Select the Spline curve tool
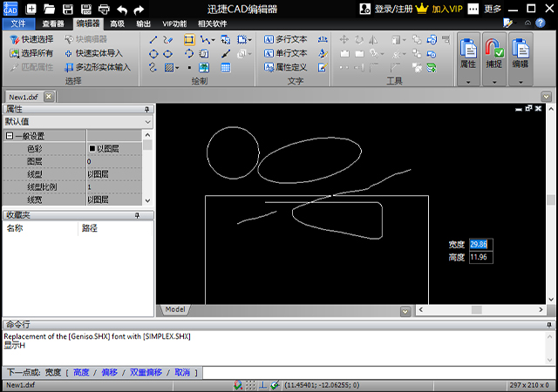 (x=153, y=67)
